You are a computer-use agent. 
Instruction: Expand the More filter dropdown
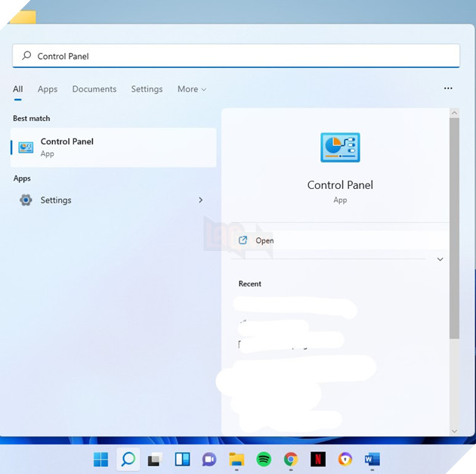coord(192,89)
